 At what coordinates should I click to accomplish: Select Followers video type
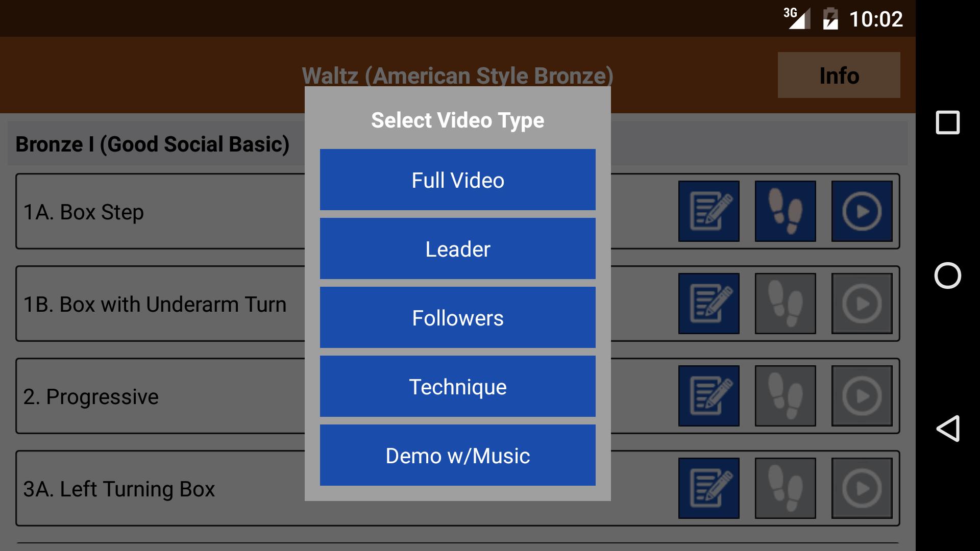(457, 317)
